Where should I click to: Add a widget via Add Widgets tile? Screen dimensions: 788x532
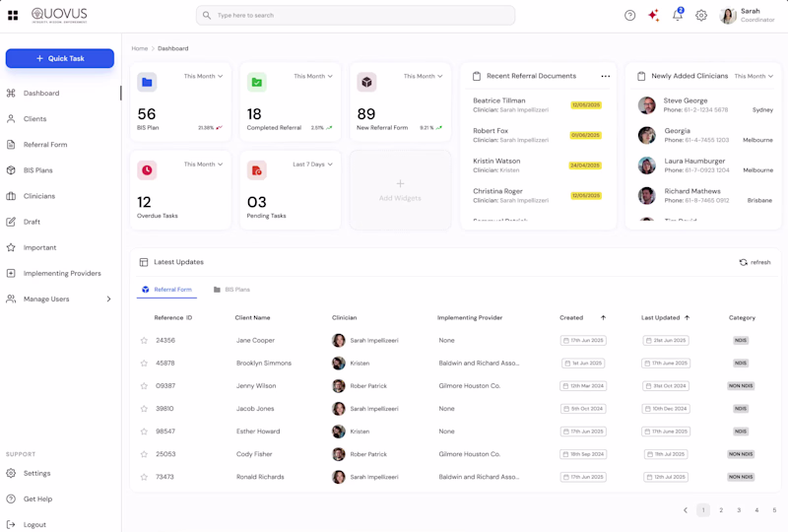tap(400, 190)
